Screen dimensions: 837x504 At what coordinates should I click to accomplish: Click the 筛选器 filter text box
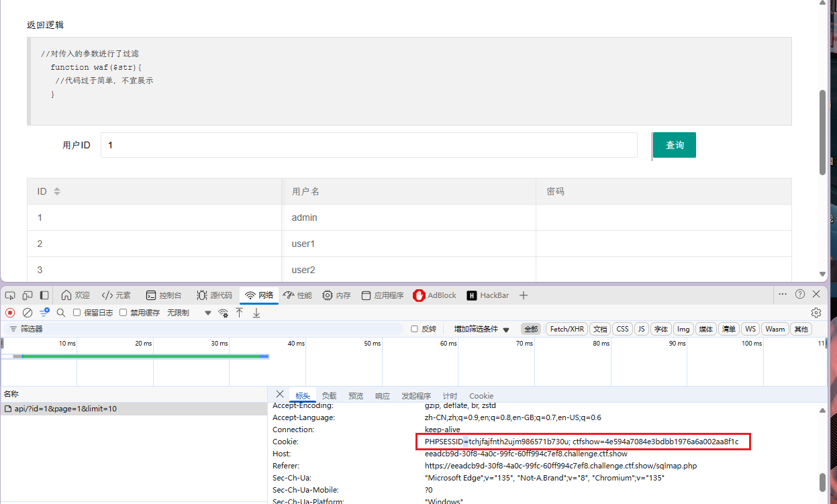point(205,329)
